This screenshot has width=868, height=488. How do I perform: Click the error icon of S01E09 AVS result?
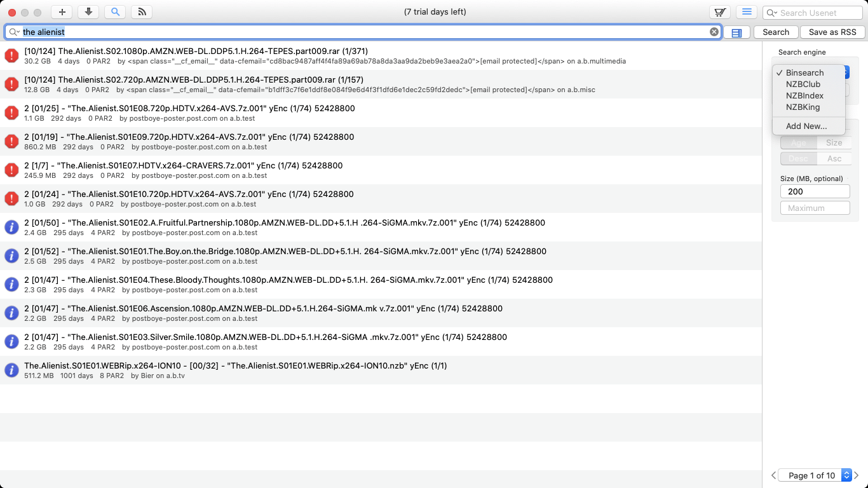pyautogui.click(x=11, y=141)
